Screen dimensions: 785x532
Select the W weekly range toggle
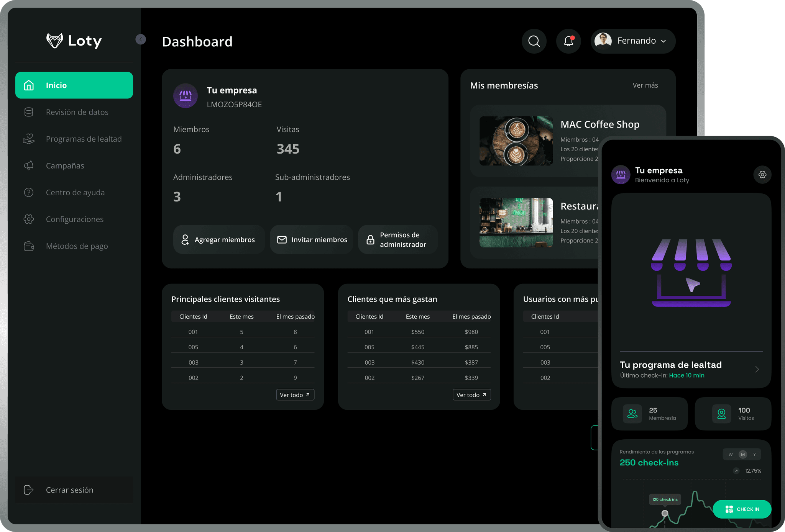click(x=731, y=454)
